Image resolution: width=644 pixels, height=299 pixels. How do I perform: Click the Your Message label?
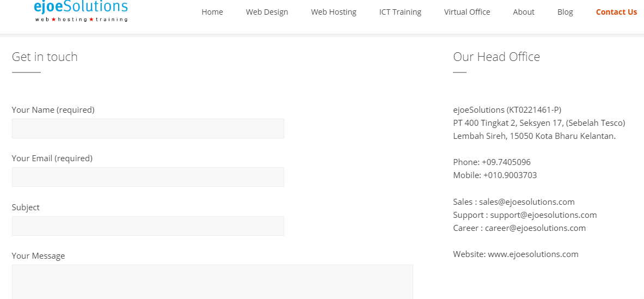[x=38, y=256]
